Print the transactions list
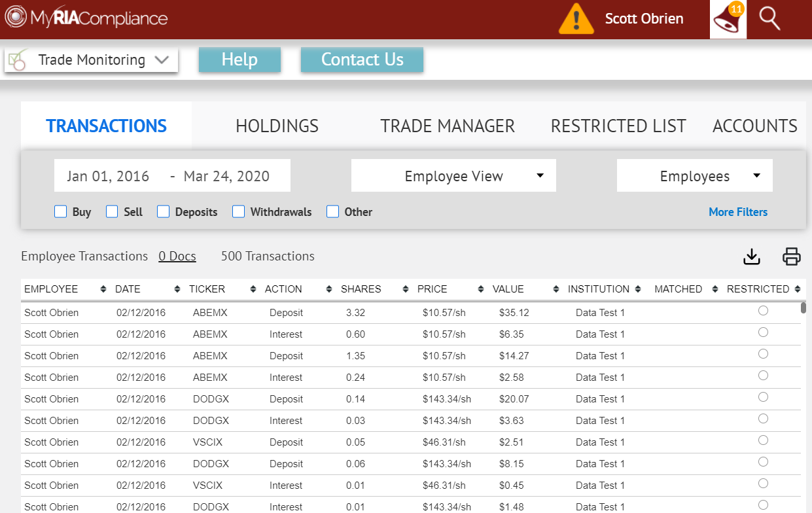 (791, 257)
